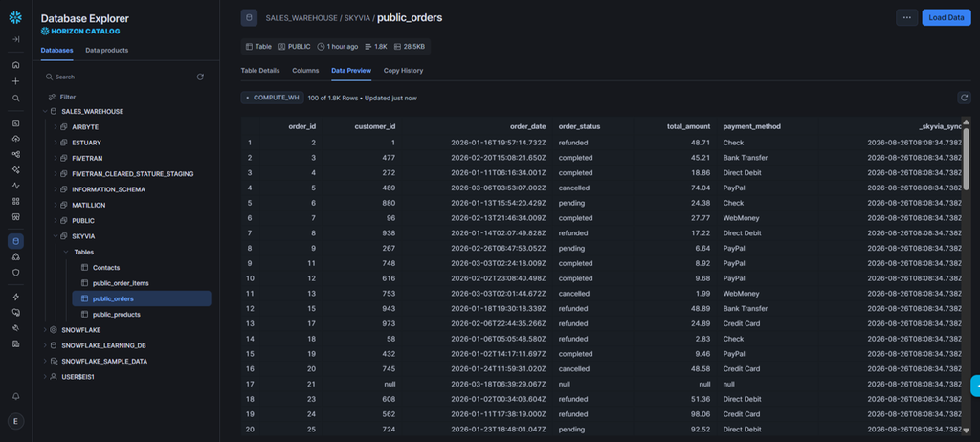Switch to the Databases tab
Screen dimensions: 980x442
pyautogui.click(x=56, y=50)
